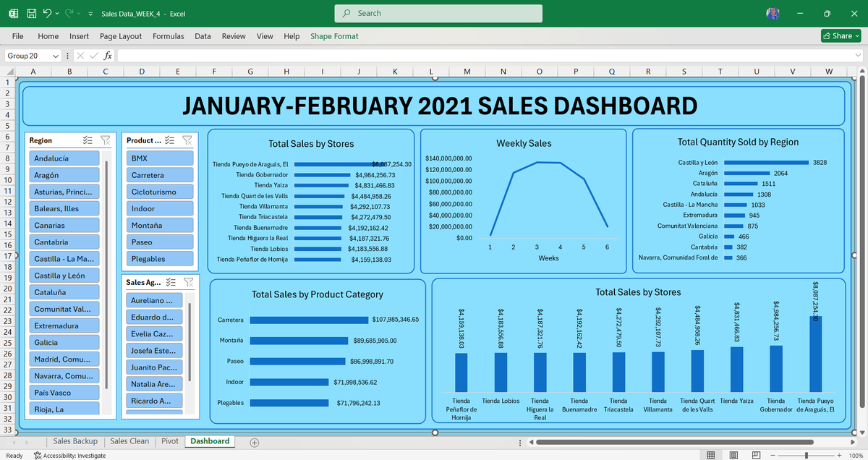Open the Undo history dropdown arrow

(57, 14)
